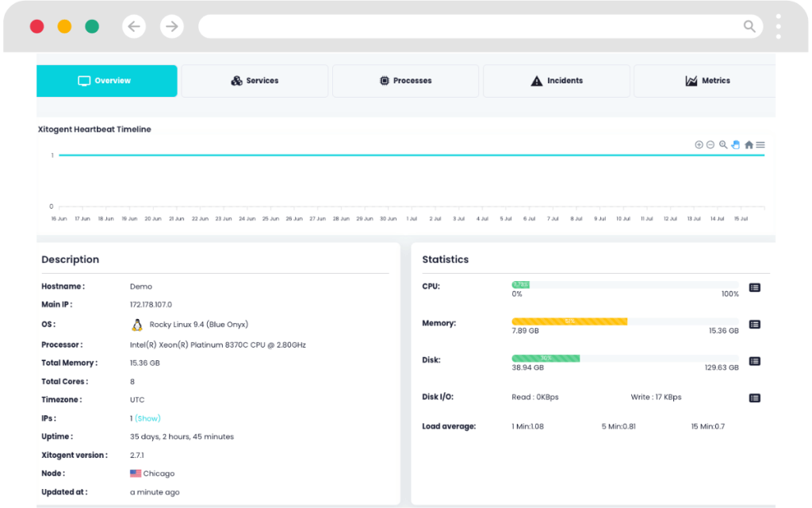The width and height of the screenshot is (812, 508).
Task: Open CPU details via its list icon
Action: point(754,287)
